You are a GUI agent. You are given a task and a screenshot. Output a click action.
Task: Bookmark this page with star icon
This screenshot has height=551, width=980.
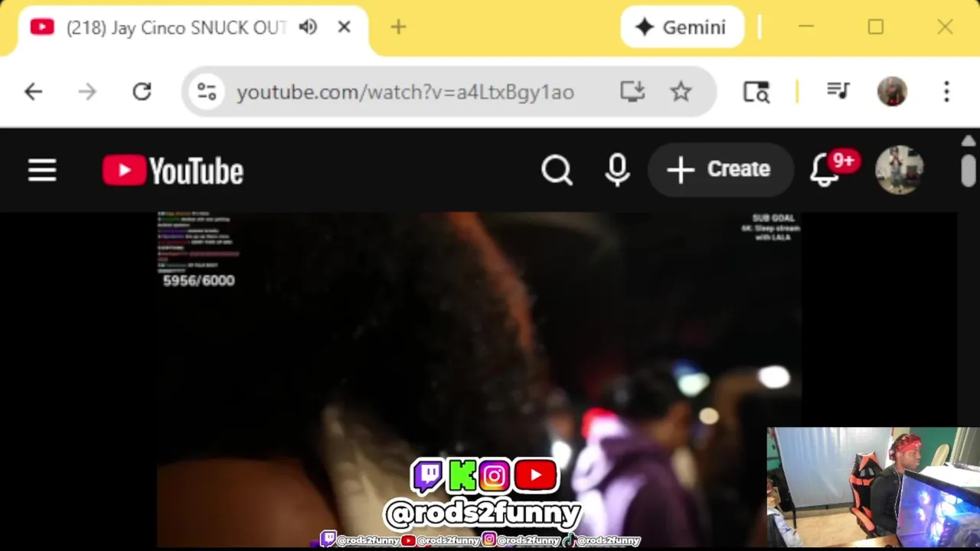[x=681, y=92]
